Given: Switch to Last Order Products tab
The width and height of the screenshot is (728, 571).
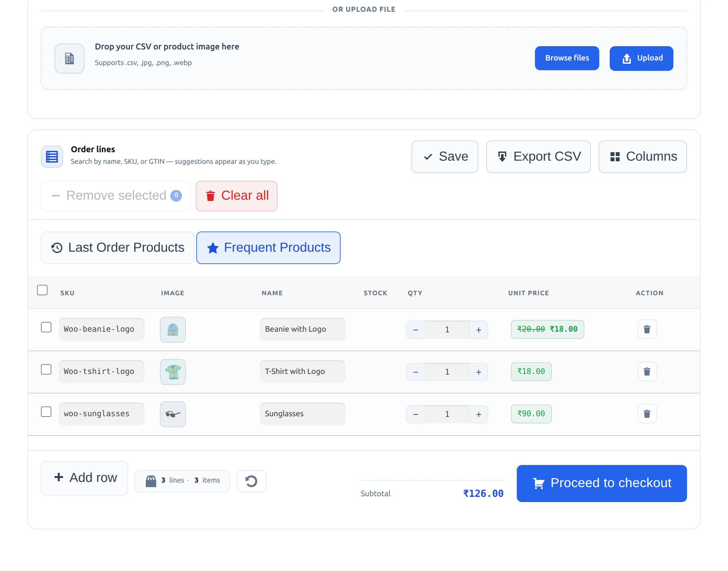Looking at the screenshot, I should pos(117,248).
